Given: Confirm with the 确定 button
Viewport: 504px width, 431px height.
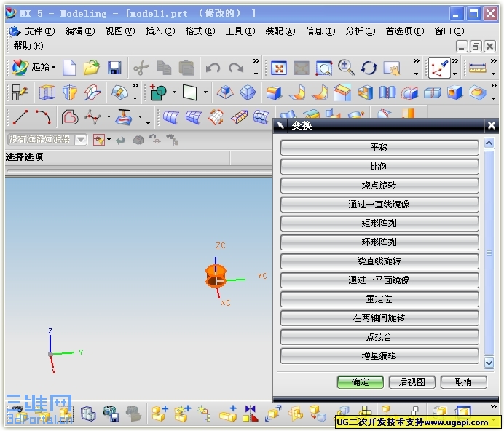Looking at the screenshot, I should coord(361,382).
